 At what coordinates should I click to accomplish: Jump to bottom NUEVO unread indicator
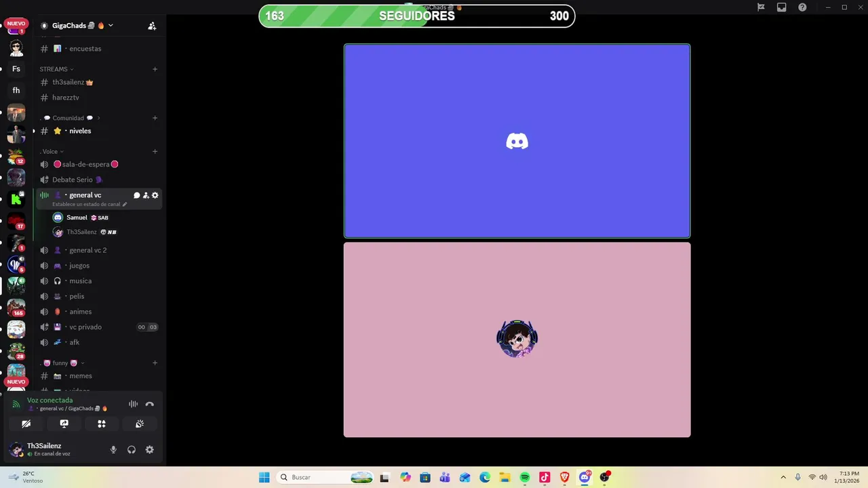pos(16,382)
